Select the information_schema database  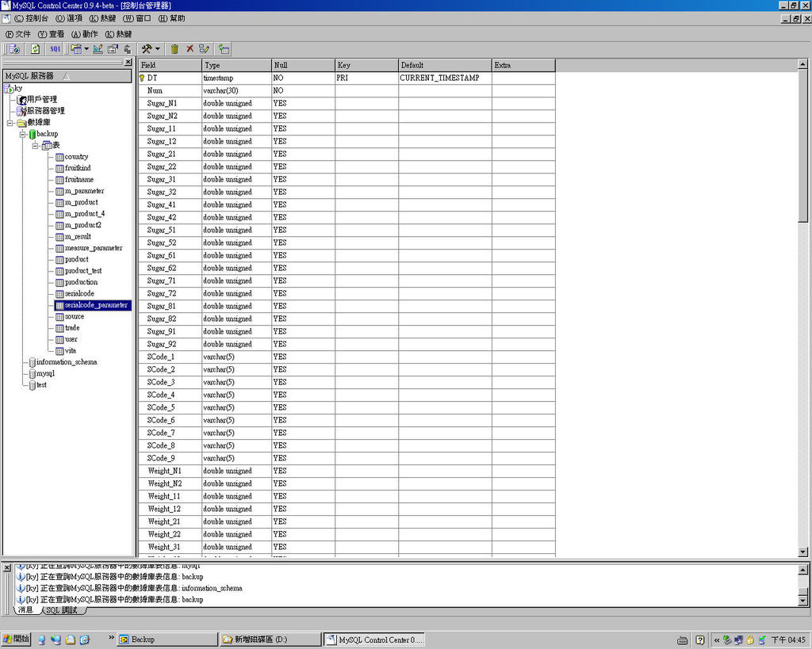click(67, 362)
